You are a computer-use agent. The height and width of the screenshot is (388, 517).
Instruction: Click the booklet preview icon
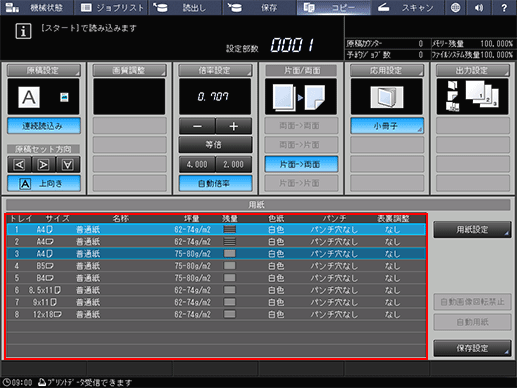point(387,97)
